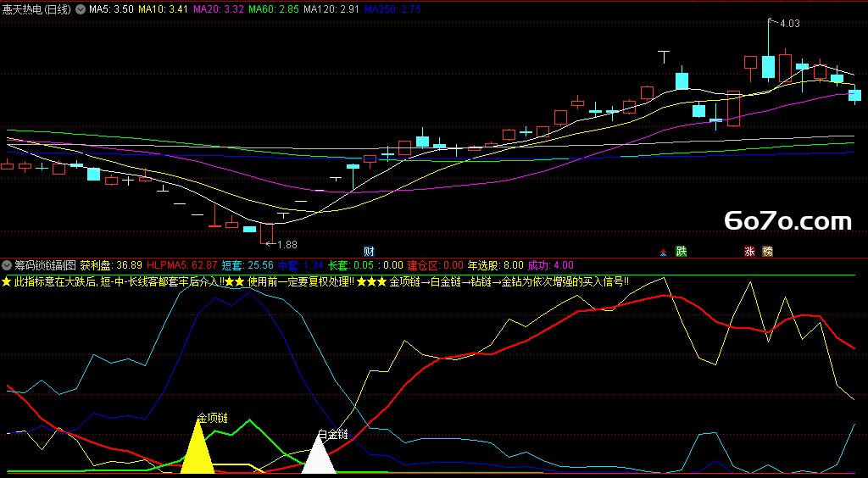
Task: Click the red-blue double arrow marker
Action: tap(663, 253)
